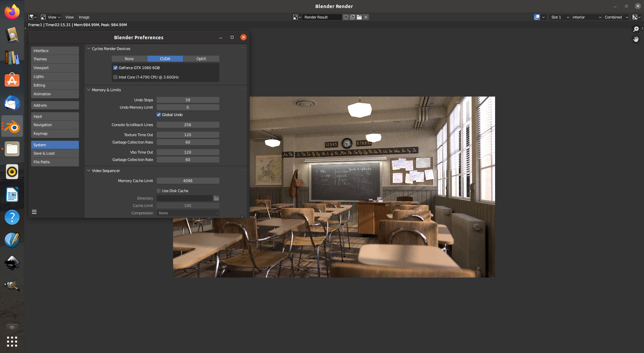Open the image browse datablock icon
The image size is (644, 353).
tap(297, 17)
